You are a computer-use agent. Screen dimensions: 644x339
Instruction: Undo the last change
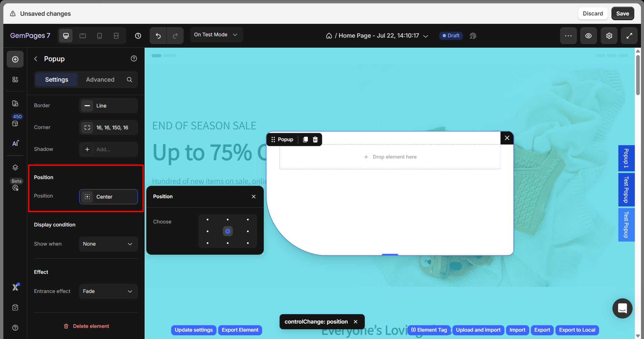158,36
